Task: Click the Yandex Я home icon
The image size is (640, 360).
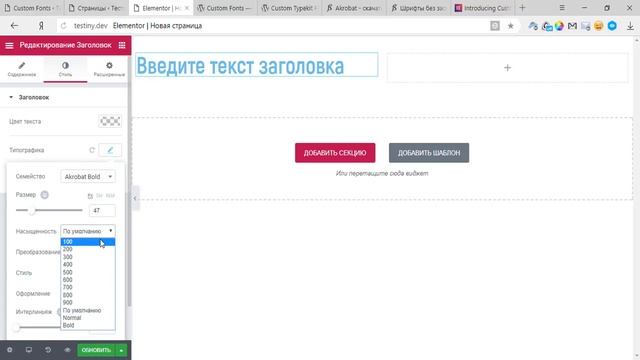Action: [x=41, y=26]
